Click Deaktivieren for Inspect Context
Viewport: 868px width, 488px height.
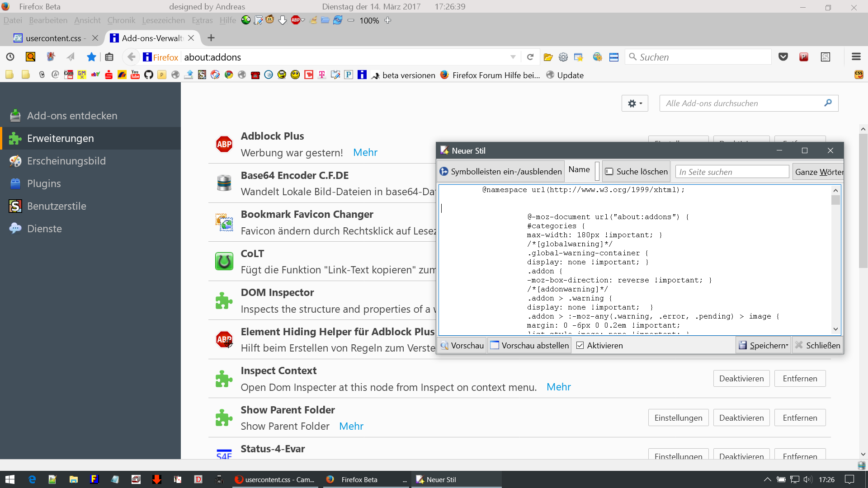point(741,379)
